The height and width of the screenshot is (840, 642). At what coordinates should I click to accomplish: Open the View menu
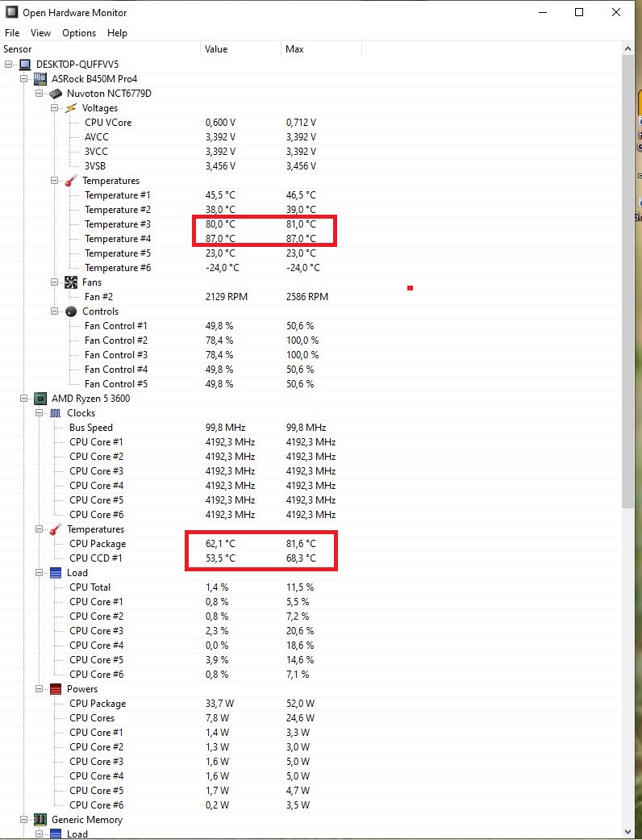[x=40, y=33]
